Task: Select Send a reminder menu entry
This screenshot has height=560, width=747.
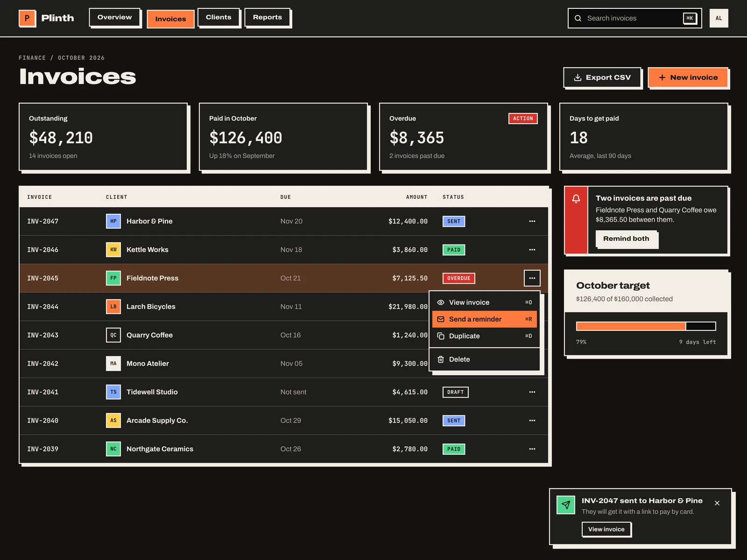Action: (485, 319)
